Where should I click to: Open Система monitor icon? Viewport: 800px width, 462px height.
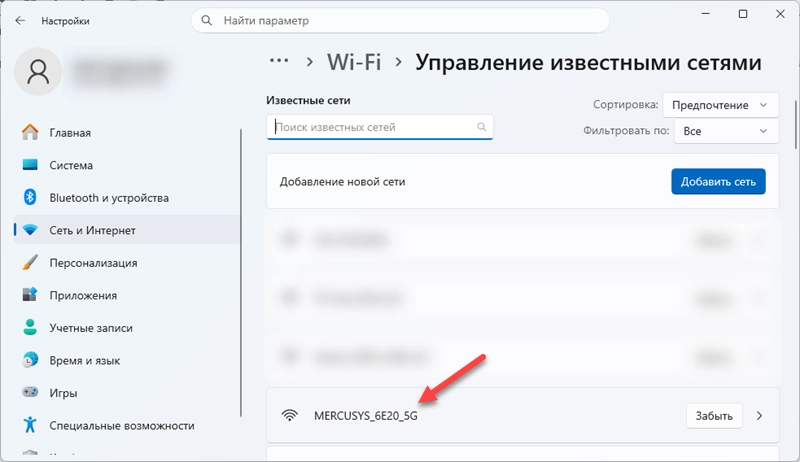(x=30, y=165)
